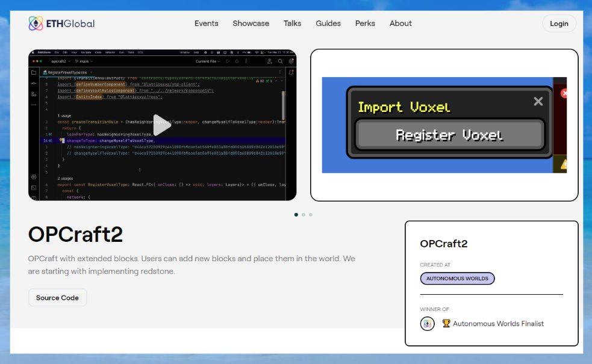Open the Import Voxel screenshot image
The height and width of the screenshot is (364, 592).
pyautogui.click(x=444, y=125)
